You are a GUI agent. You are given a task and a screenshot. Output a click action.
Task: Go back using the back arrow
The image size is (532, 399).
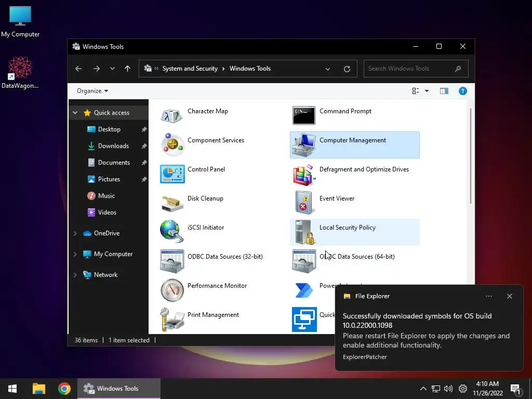pyautogui.click(x=78, y=69)
